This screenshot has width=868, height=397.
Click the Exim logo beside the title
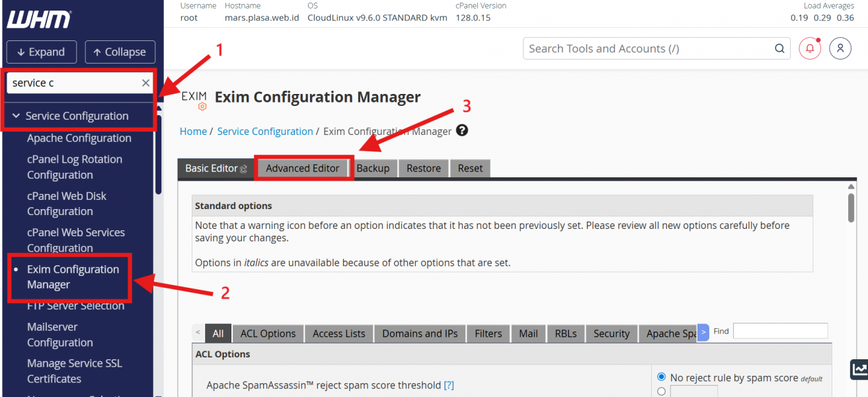tap(194, 99)
